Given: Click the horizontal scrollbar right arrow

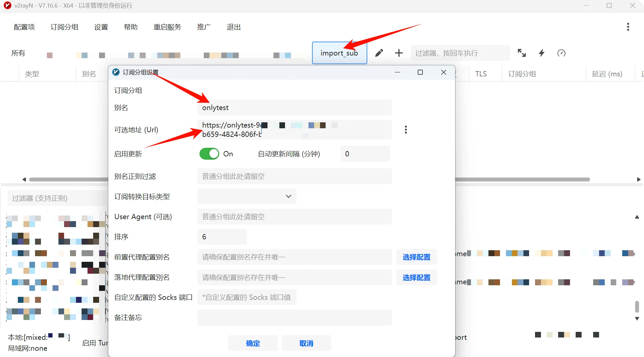Looking at the screenshot, I should coord(638,179).
